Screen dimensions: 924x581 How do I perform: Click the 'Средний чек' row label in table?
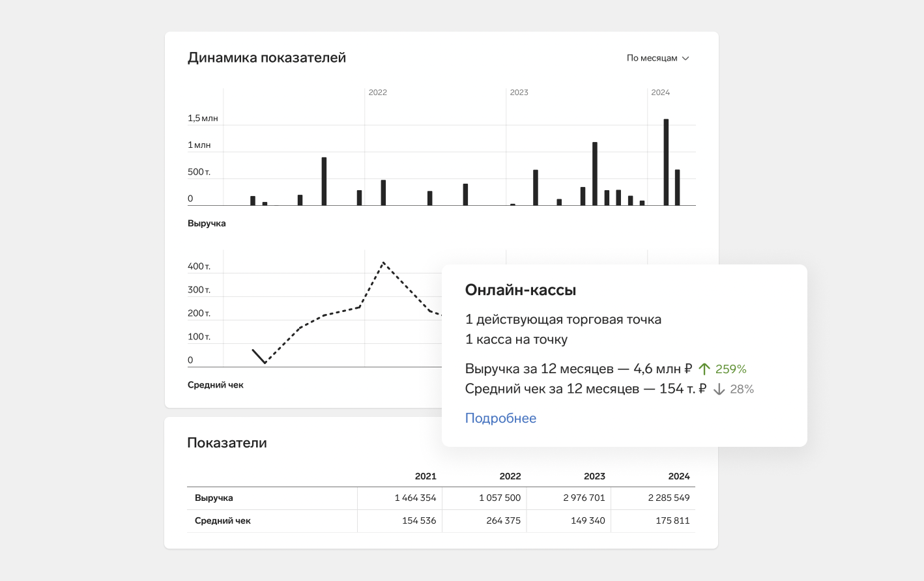pyautogui.click(x=222, y=521)
